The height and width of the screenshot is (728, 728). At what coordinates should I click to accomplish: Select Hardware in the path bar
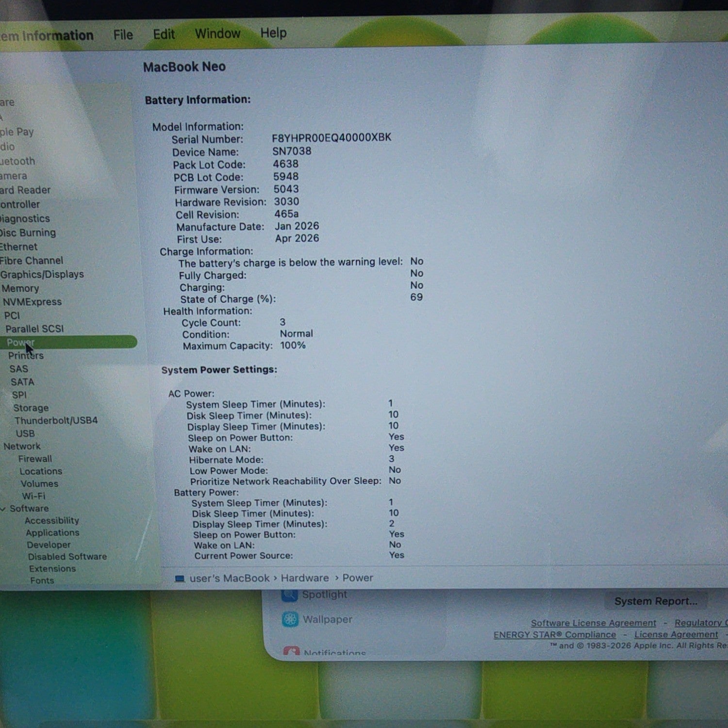(305, 578)
